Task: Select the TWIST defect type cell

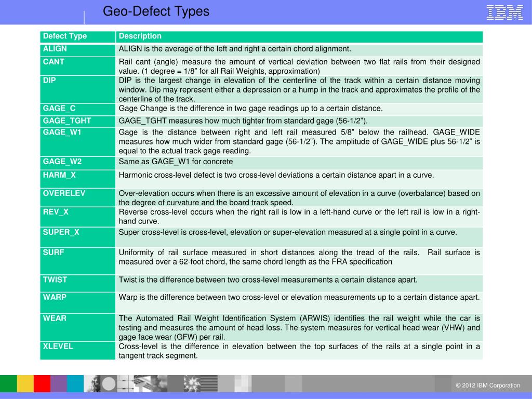Action: tap(78, 283)
